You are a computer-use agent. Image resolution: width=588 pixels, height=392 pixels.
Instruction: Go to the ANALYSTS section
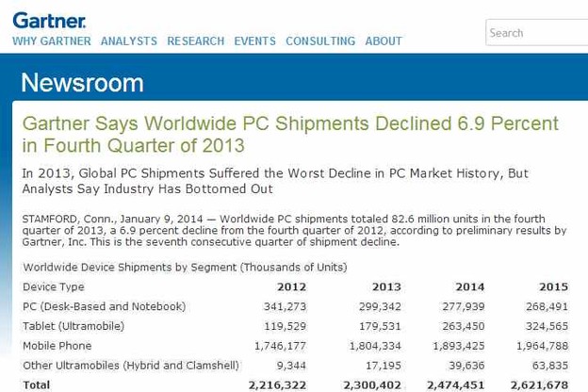click(129, 41)
